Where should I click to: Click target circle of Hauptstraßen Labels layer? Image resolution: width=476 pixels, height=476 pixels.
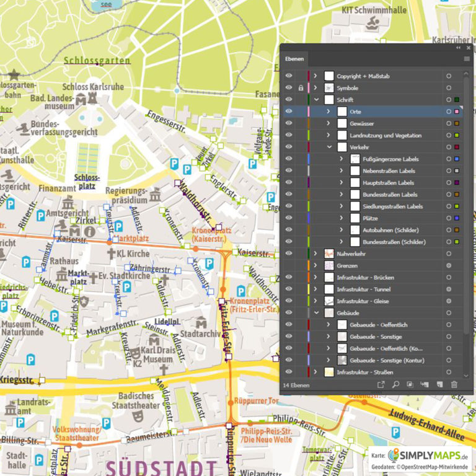click(x=449, y=183)
